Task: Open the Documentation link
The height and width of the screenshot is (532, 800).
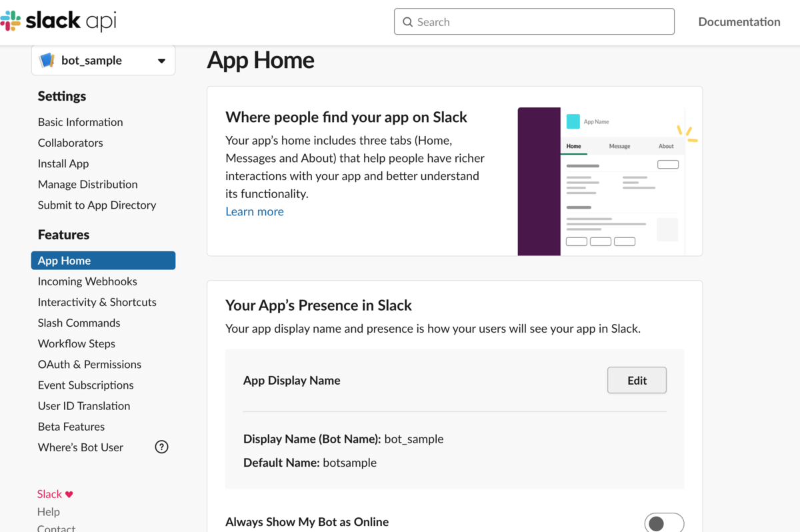Action: pos(739,21)
